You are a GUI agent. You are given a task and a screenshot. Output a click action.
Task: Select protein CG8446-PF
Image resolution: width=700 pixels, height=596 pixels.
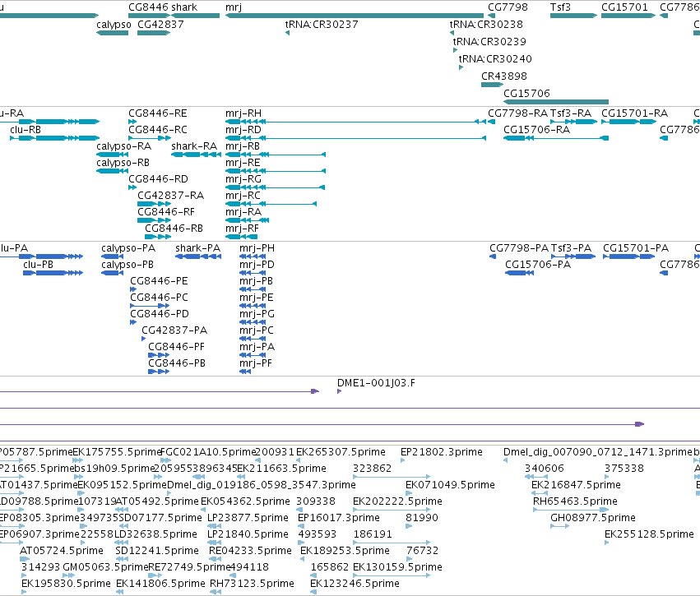click(159, 355)
